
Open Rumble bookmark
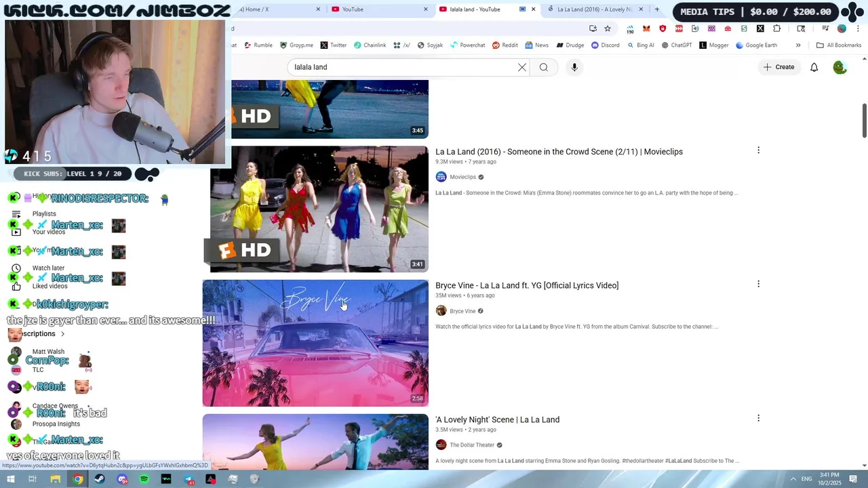pos(258,45)
